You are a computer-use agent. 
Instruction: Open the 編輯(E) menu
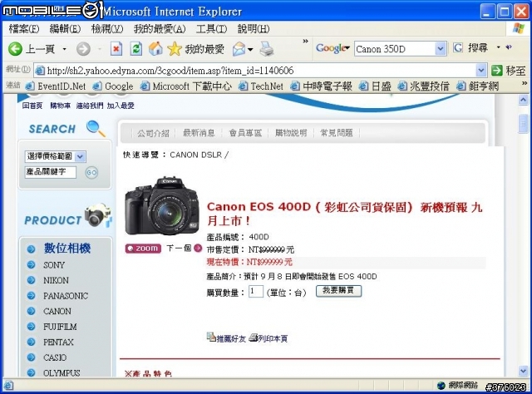coord(65,29)
